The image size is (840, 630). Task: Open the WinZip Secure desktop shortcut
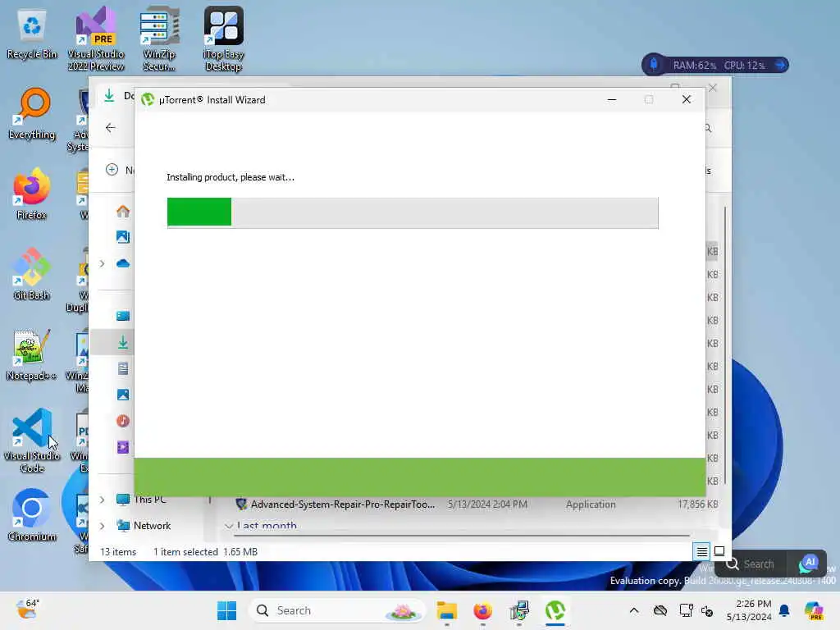point(159,39)
